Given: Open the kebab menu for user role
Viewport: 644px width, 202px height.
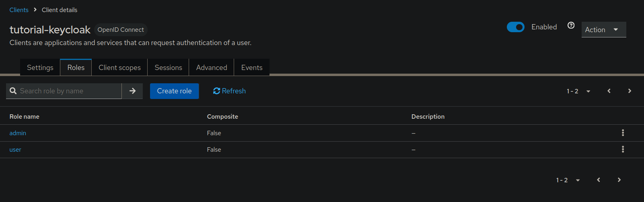Looking at the screenshot, I should point(623,149).
